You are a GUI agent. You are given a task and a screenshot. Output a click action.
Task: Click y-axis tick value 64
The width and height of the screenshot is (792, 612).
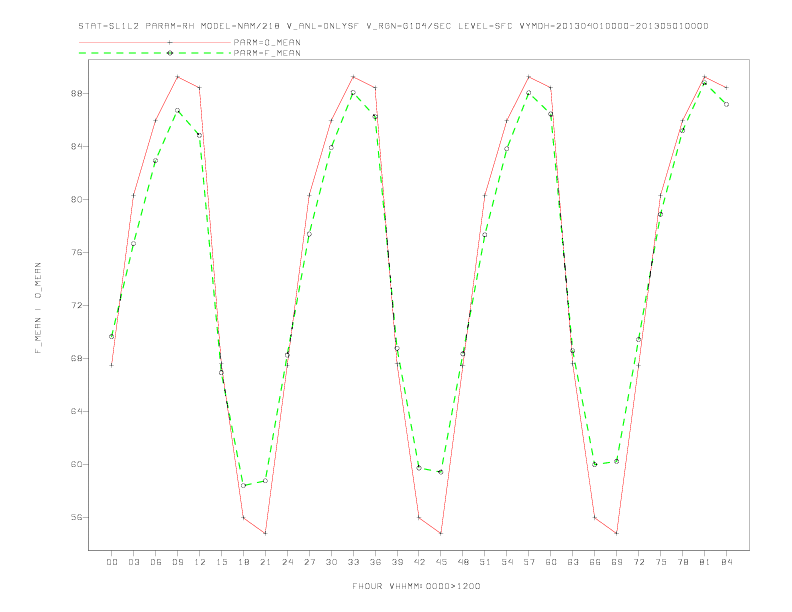coord(77,412)
